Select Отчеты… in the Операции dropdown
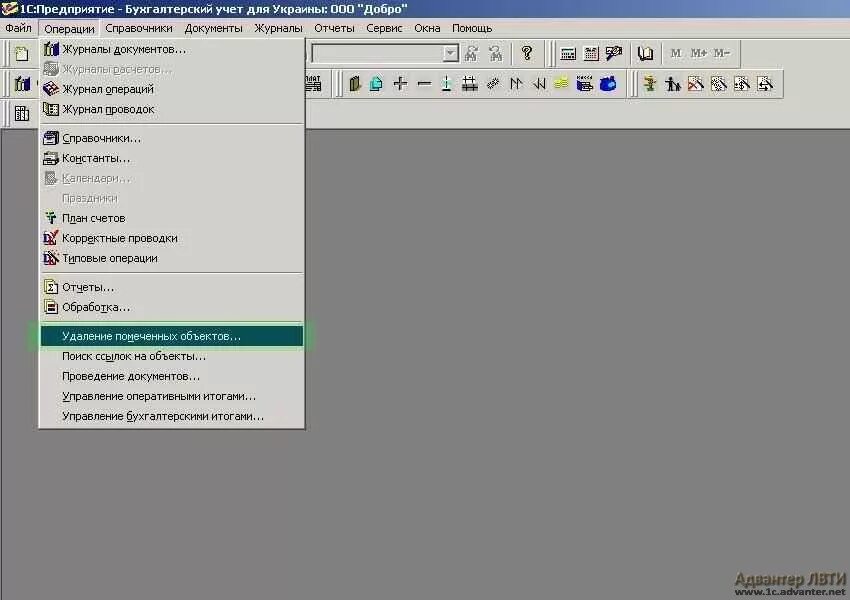 [x=171, y=287]
